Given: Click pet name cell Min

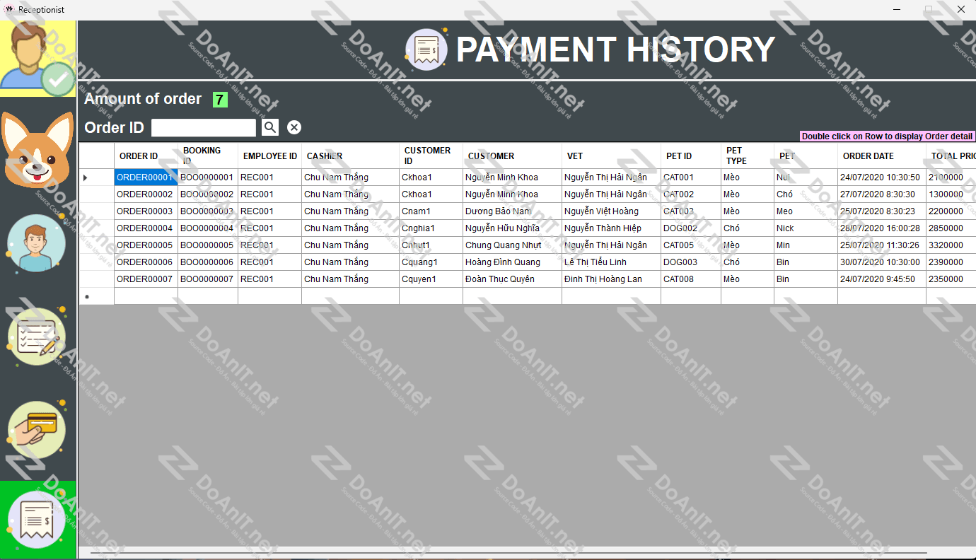Looking at the screenshot, I should (x=806, y=245).
